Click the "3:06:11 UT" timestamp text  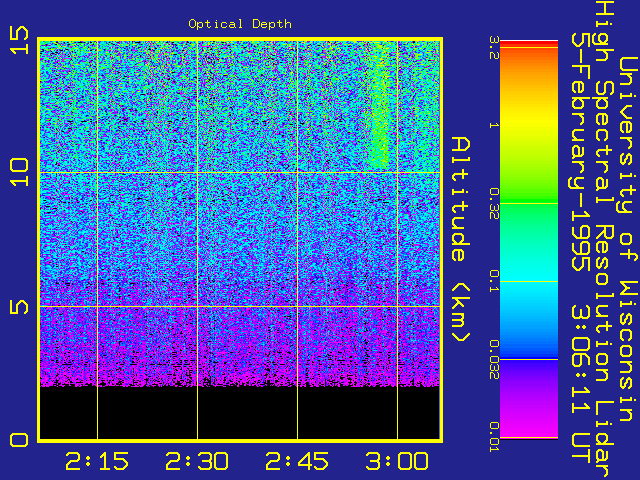pyautogui.click(x=581, y=384)
